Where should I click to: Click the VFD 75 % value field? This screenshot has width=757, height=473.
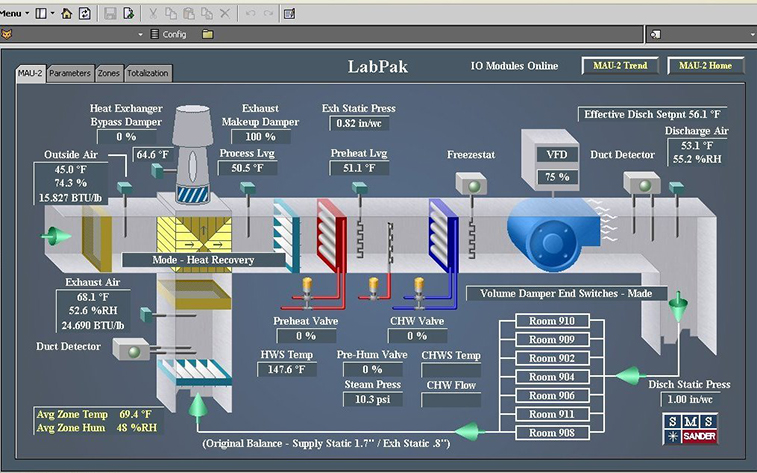(557, 176)
